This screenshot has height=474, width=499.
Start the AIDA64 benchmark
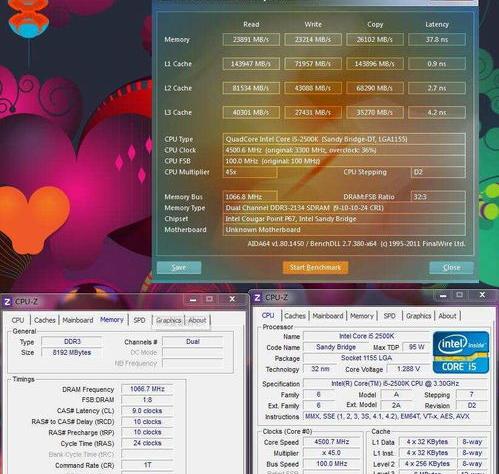pos(315,267)
